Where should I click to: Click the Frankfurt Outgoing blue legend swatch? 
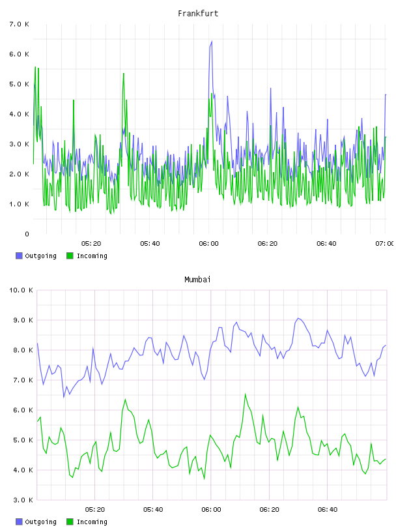coord(19,256)
